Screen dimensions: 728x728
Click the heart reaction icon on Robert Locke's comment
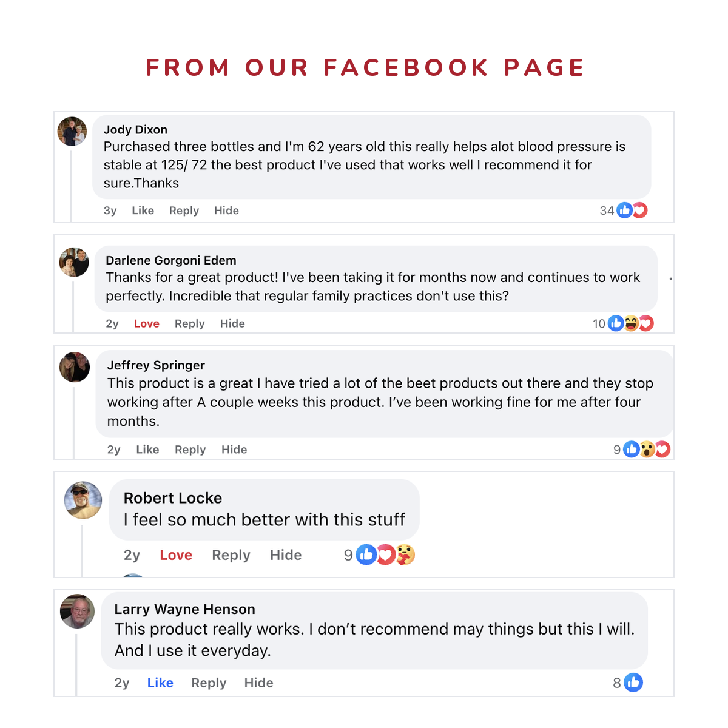[386, 554]
